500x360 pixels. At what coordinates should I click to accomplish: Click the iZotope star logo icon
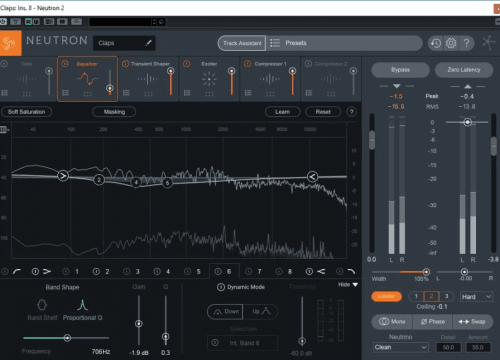(x=488, y=43)
